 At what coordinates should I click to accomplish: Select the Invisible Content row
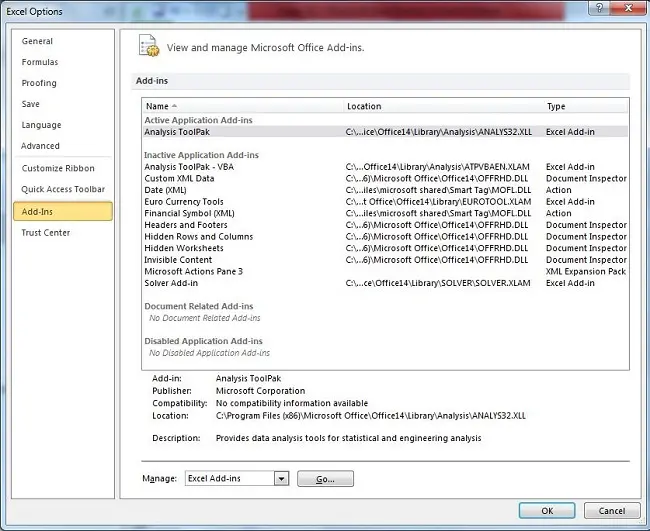tap(385, 259)
